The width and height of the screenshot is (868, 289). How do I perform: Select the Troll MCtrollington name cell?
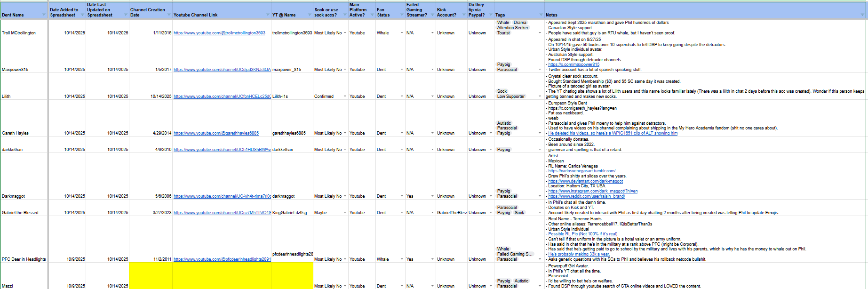point(24,28)
